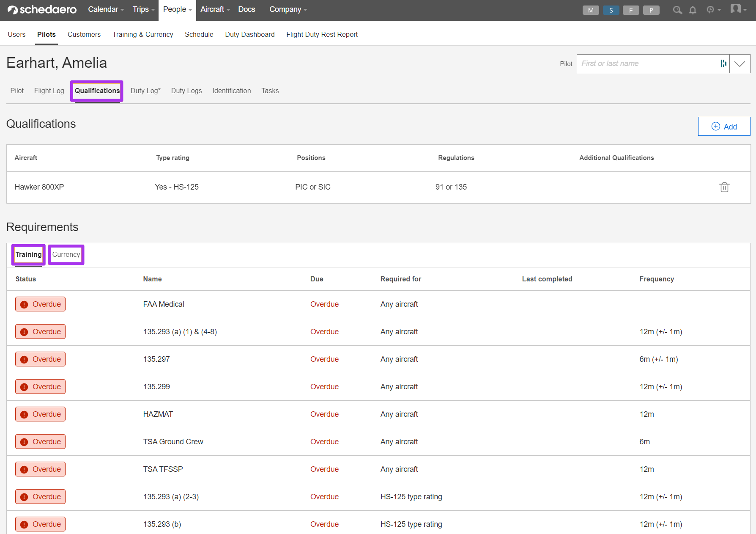Click the TSA Ground Crew requirement name
The image size is (756, 534).
(x=173, y=442)
